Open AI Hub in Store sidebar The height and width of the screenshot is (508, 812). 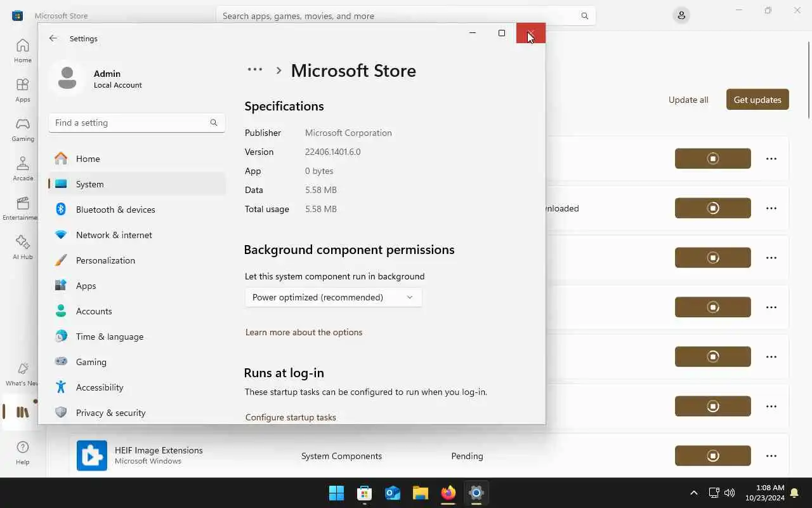coord(22,248)
